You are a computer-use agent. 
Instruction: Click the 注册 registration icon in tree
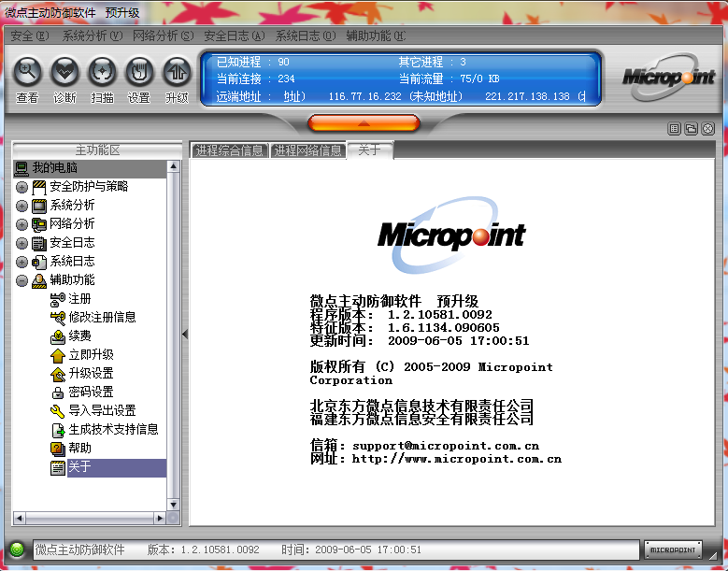58,299
